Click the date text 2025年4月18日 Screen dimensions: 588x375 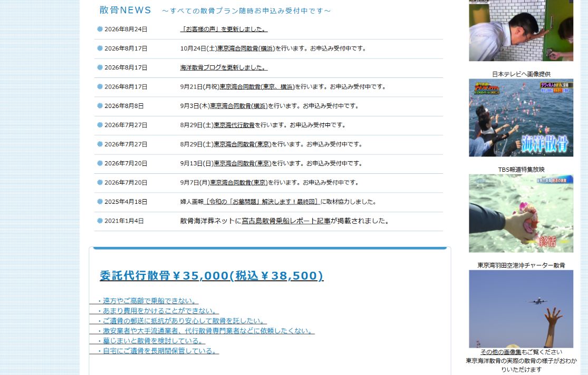point(126,202)
